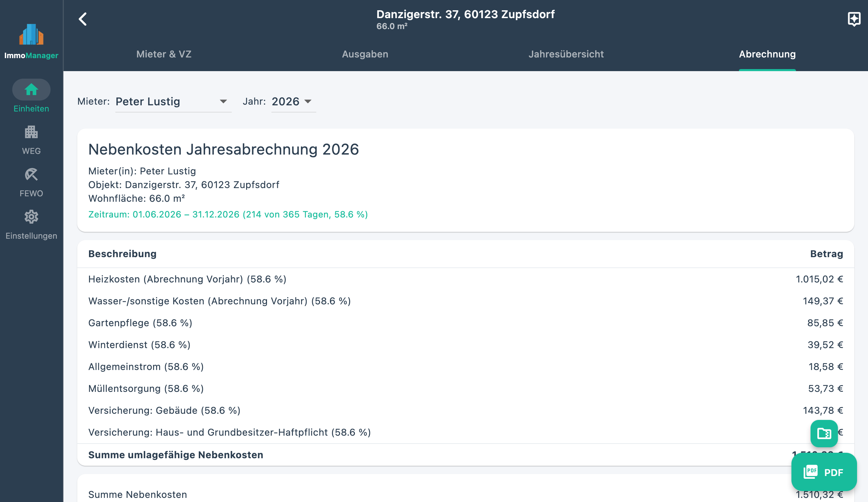Click the amount 53,73 €
Screen dimensions: 868x502
[826, 389]
